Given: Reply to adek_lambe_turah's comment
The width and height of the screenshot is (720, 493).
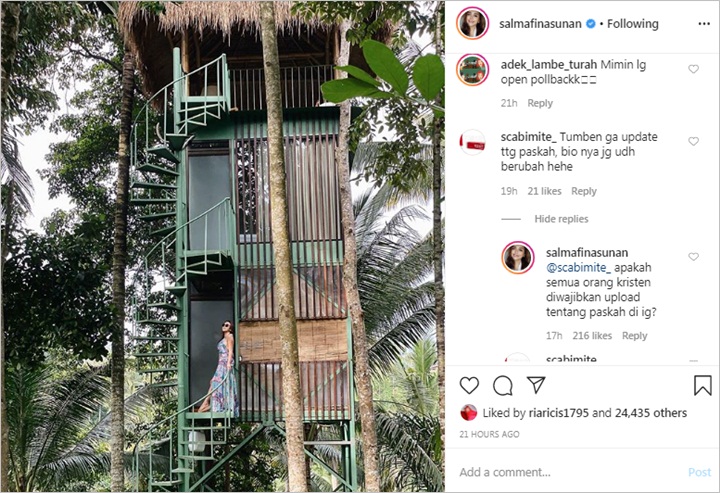Looking at the screenshot, I should pyautogui.click(x=540, y=103).
